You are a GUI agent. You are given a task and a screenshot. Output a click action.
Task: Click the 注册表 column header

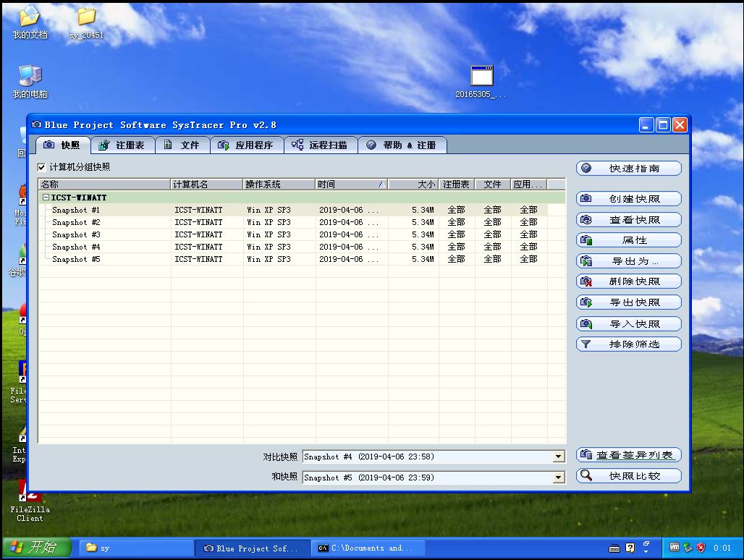click(457, 184)
